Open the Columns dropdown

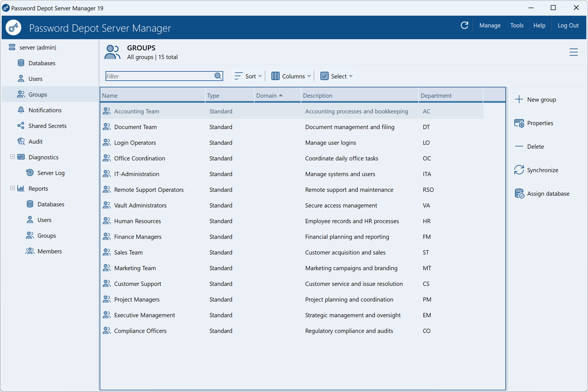coord(291,76)
